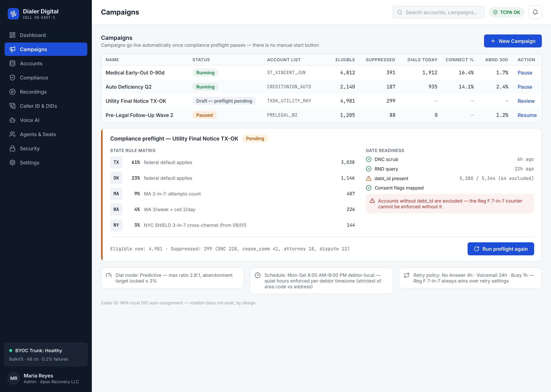The height and width of the screenshot is (392, 551).
Task: Resume Pre-Legal Follow-Up Wave 2
Action: click(x=527, y=115)
